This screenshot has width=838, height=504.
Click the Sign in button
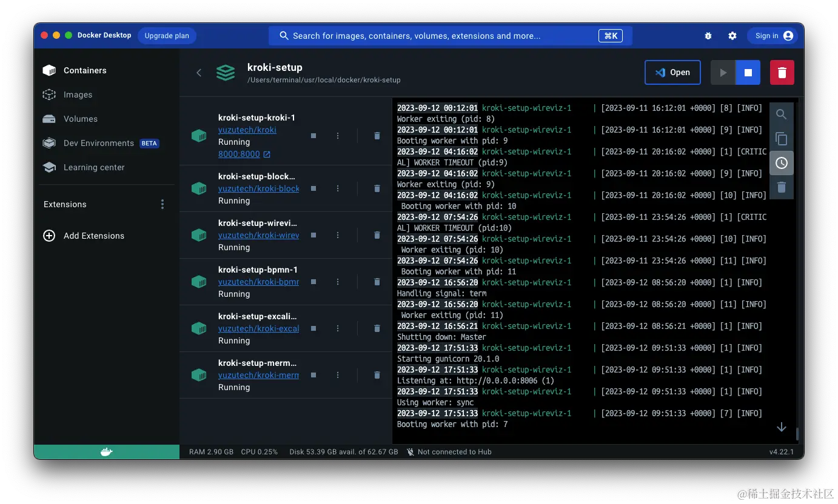tap(772, 36)
